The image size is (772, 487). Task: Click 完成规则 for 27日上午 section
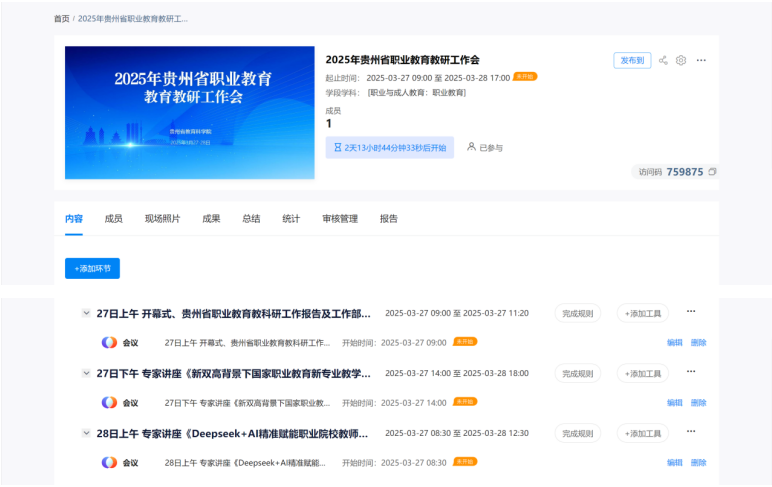577,313
